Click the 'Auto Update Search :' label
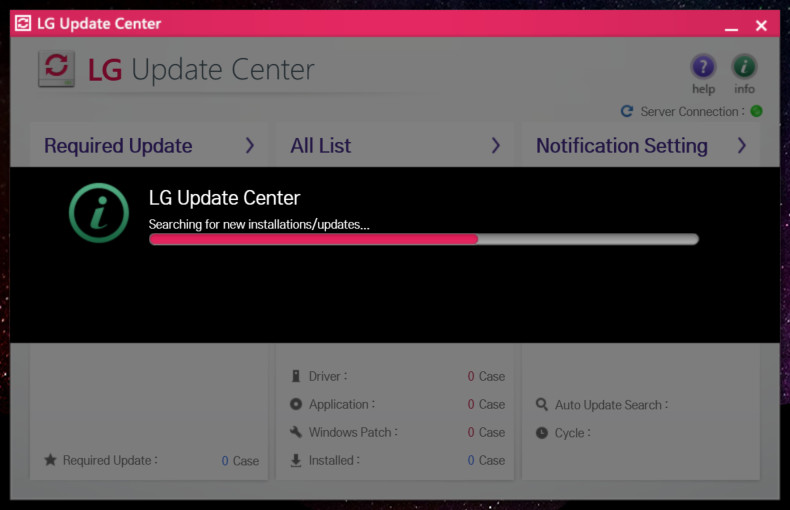 tap(612, 405)
